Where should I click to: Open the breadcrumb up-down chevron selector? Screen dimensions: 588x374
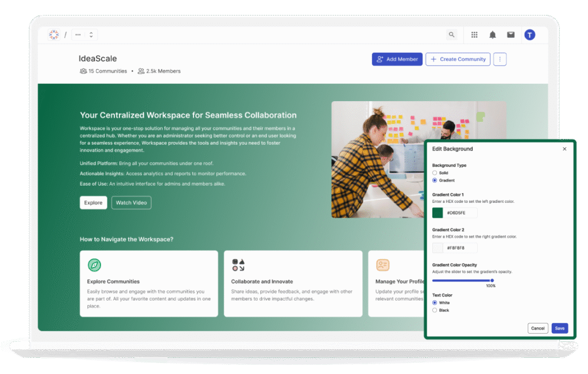point(92,34)
